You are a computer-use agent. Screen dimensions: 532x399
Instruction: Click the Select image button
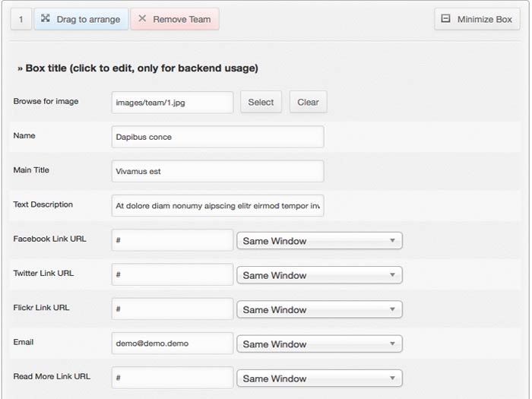pyautogui.click(x=261, y=103)
